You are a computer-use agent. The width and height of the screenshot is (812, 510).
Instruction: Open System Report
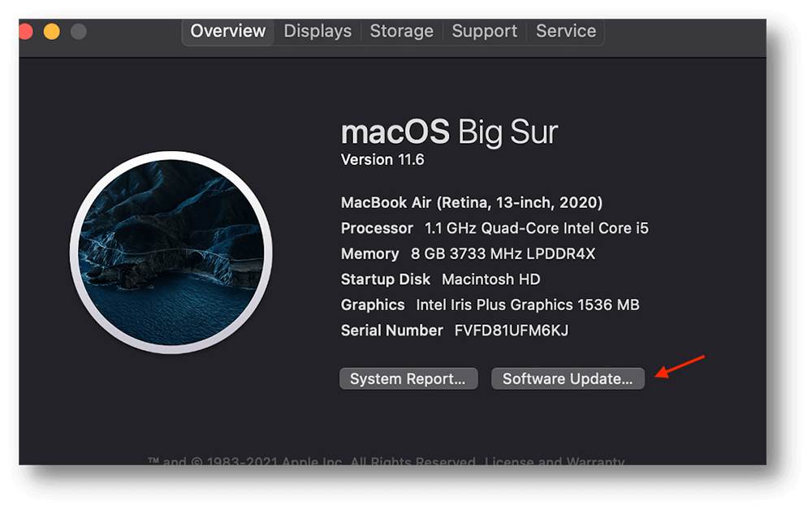408,378
